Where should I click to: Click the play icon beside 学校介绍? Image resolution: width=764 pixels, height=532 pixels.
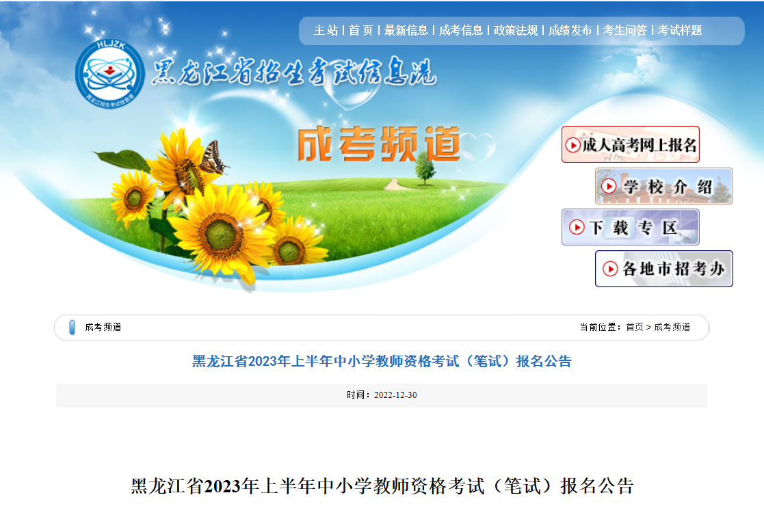pos(609,186)
